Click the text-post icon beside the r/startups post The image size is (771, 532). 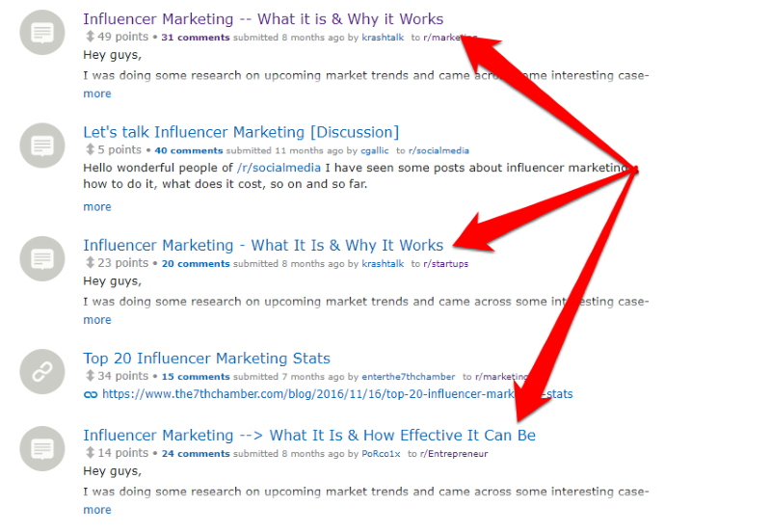pos(42,258)
